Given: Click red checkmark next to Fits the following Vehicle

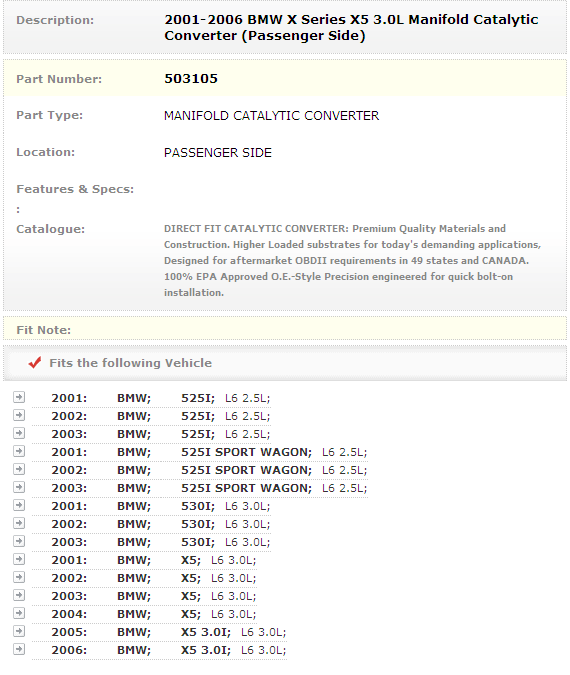Looking at the screenshot, I should 35,362.
